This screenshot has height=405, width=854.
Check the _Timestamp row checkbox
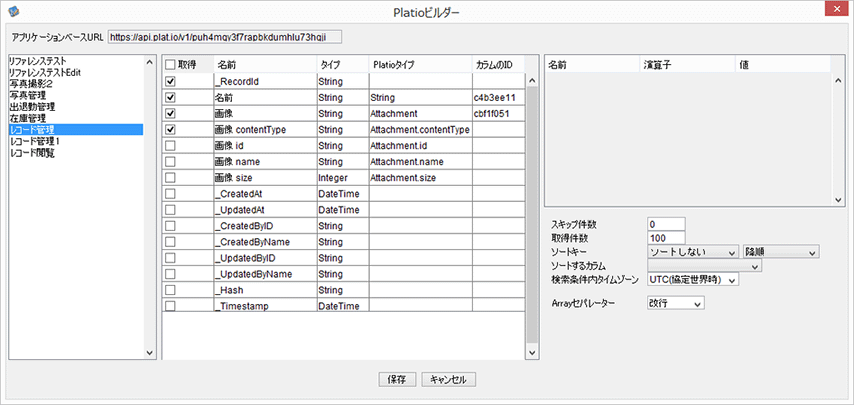[170, 306]
